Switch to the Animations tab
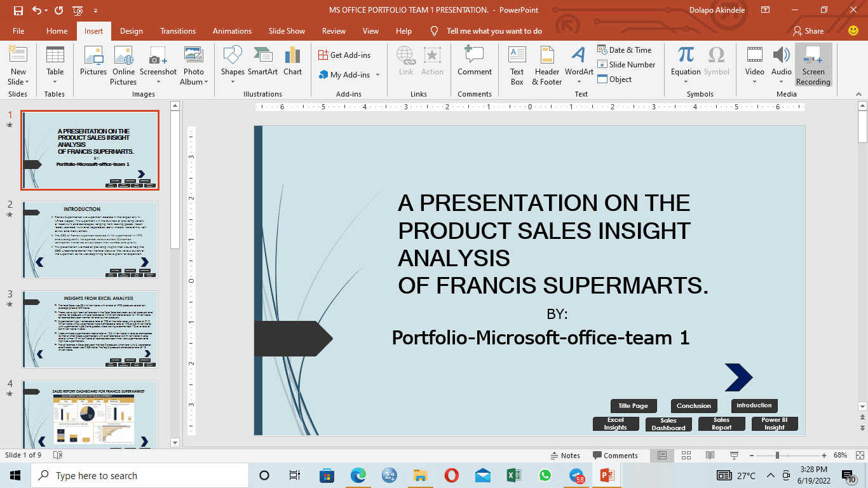This screenshot has height=488, width=868. [x=232, y=31]
